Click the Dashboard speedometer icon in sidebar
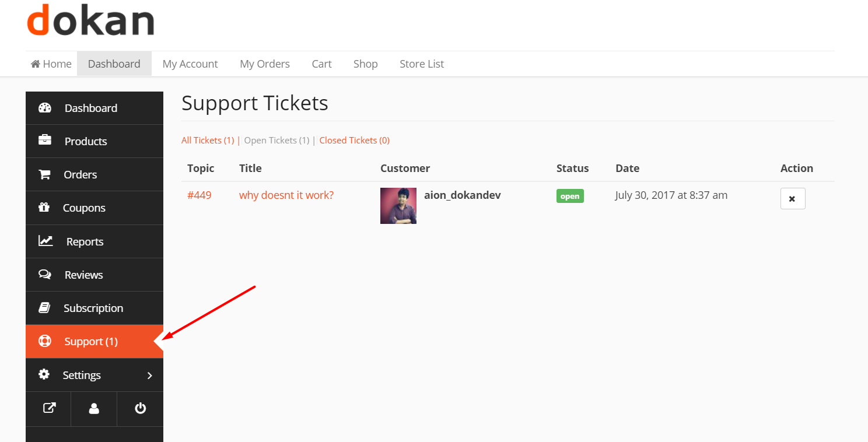 (45, 108)
